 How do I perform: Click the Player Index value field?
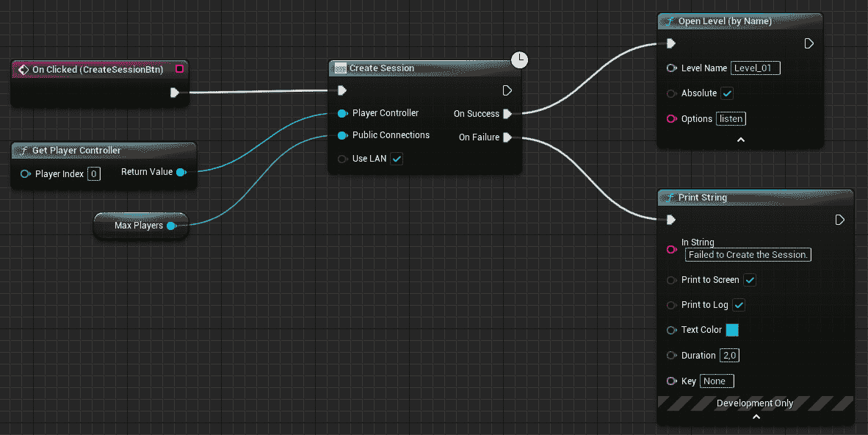(93, 174)
